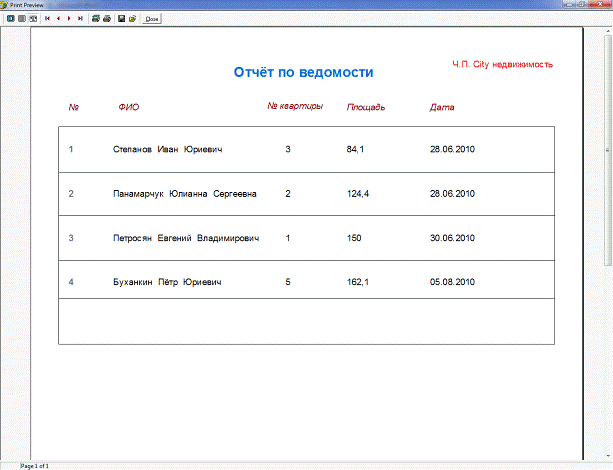Screen dimensions: 613x470
Task: Click the 'Ч.П. City недвижимость' header text
Action: click(502, 64)
